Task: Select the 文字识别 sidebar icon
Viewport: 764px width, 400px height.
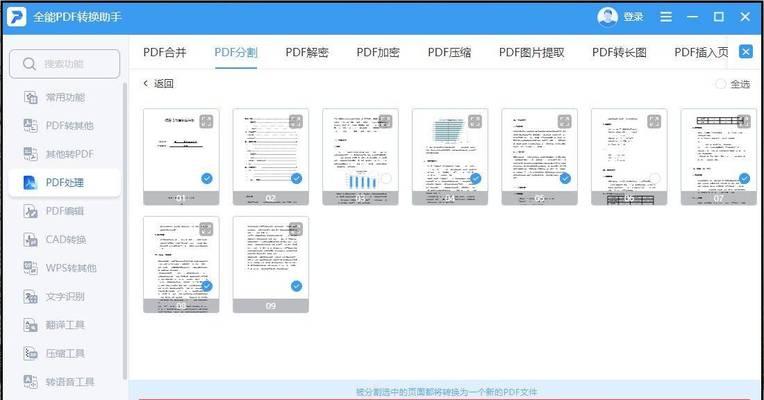Action: [x=30, y=296]
